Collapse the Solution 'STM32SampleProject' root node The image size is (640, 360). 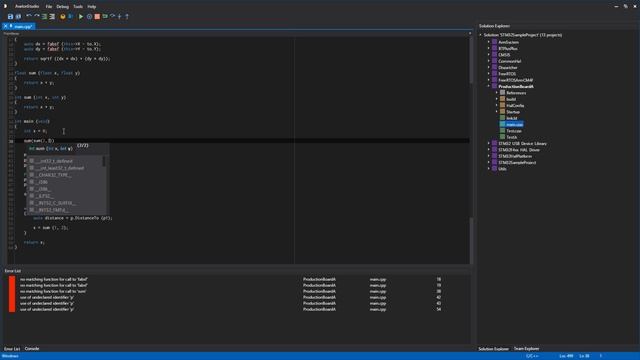pyautogui.click(x=480, y=35)
